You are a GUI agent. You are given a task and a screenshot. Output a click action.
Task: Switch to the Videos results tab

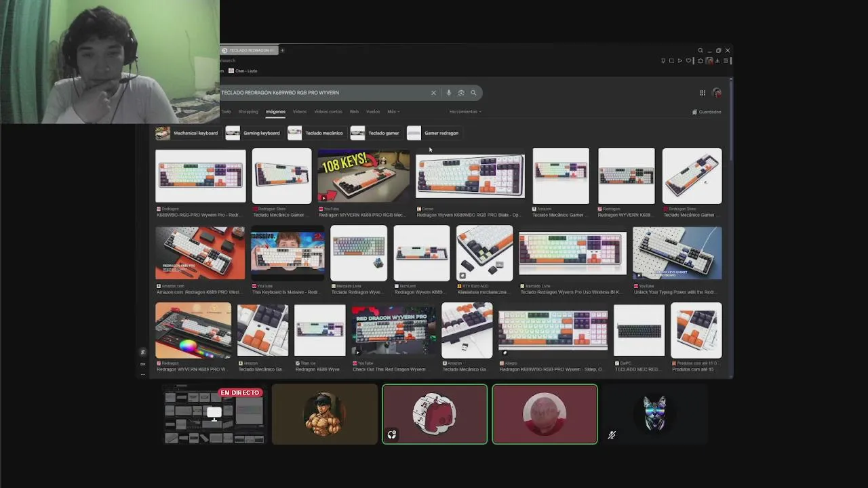pyautogui.click(x=300, y=112)
